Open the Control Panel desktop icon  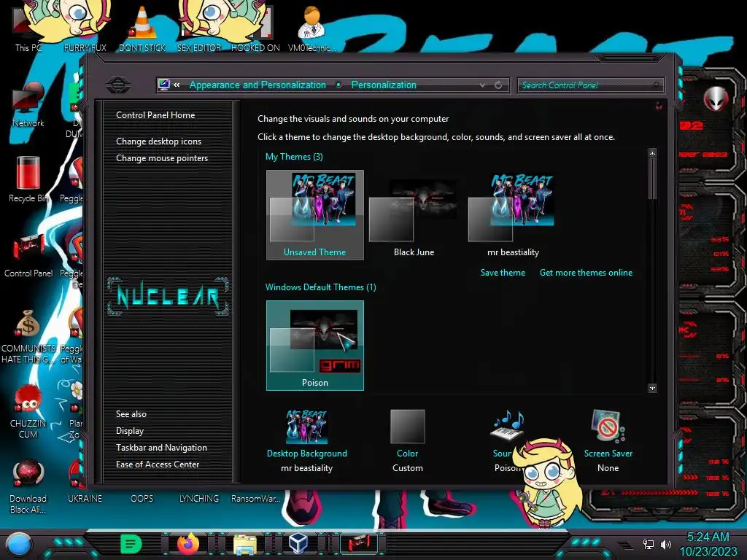click(28, 255)
